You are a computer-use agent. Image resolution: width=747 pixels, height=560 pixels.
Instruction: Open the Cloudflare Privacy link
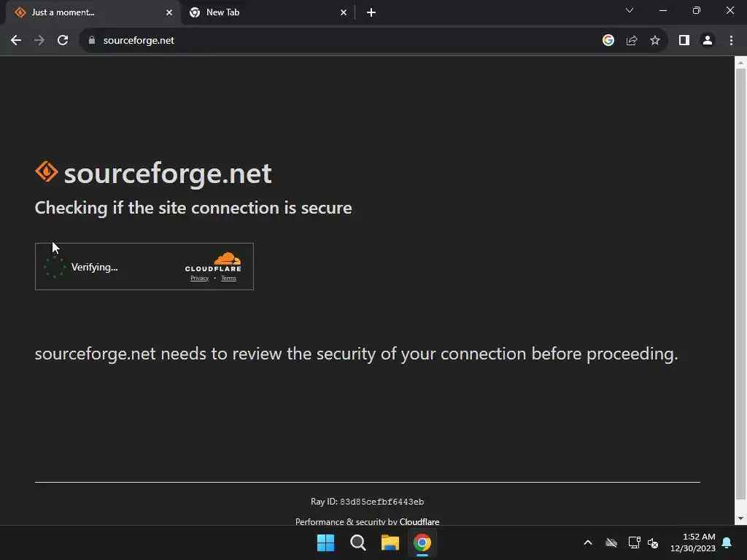[200, 278]
